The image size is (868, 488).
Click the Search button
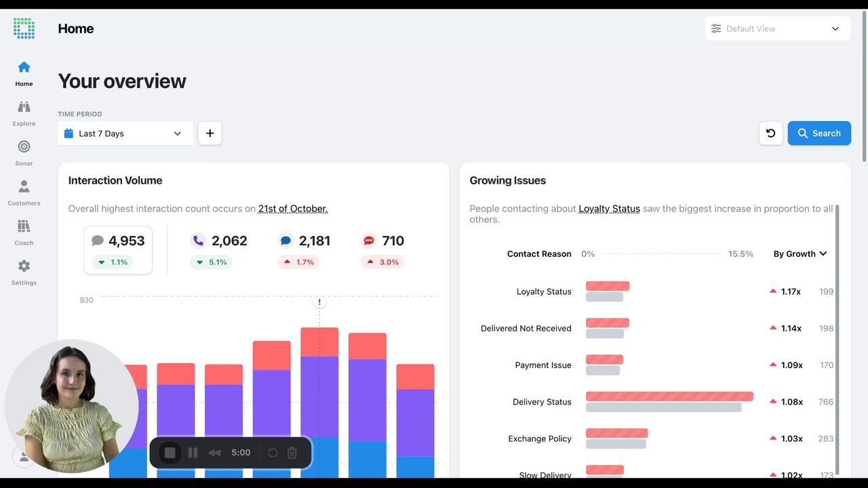819,134
